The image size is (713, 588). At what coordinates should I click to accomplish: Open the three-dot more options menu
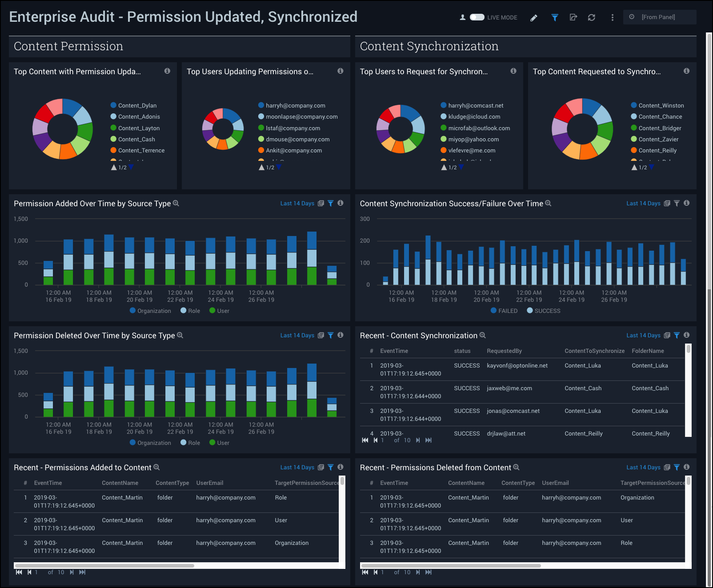[612, 18]
